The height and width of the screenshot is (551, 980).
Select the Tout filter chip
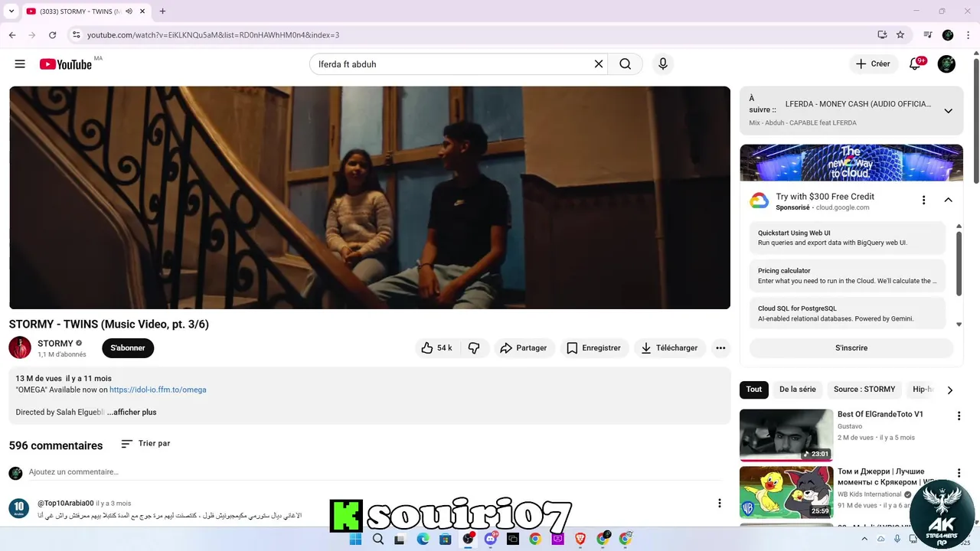tap(754, 390)
